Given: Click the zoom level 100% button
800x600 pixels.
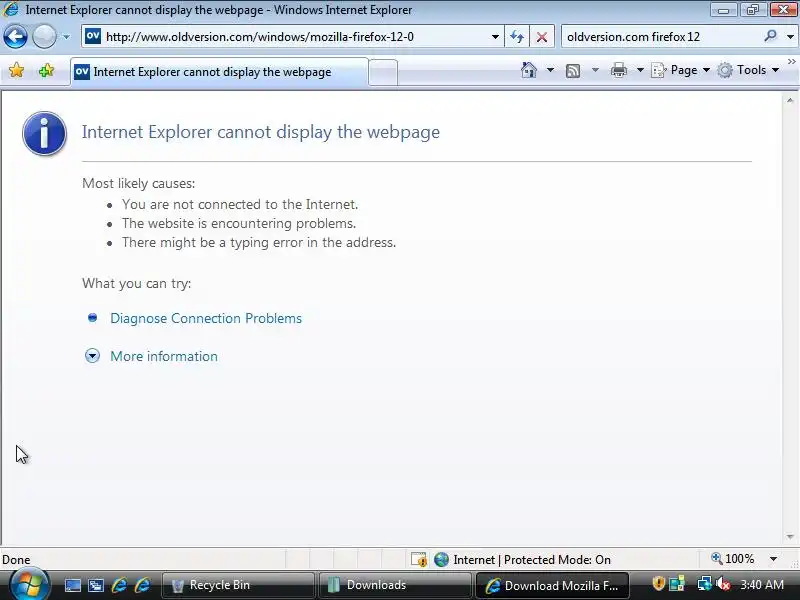Looking at the screenshot, I should (733, 559).
